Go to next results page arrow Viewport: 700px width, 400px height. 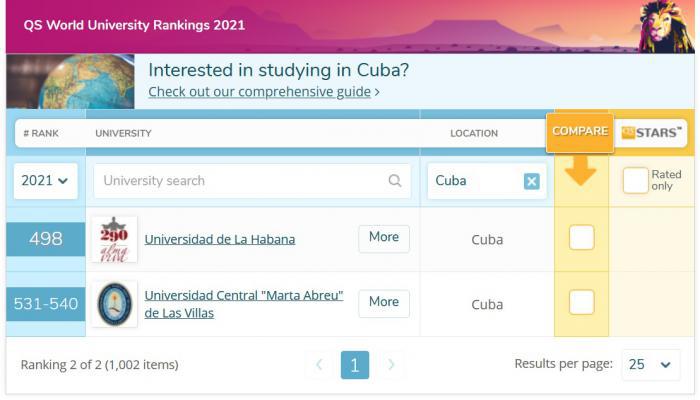pos(391,365)
